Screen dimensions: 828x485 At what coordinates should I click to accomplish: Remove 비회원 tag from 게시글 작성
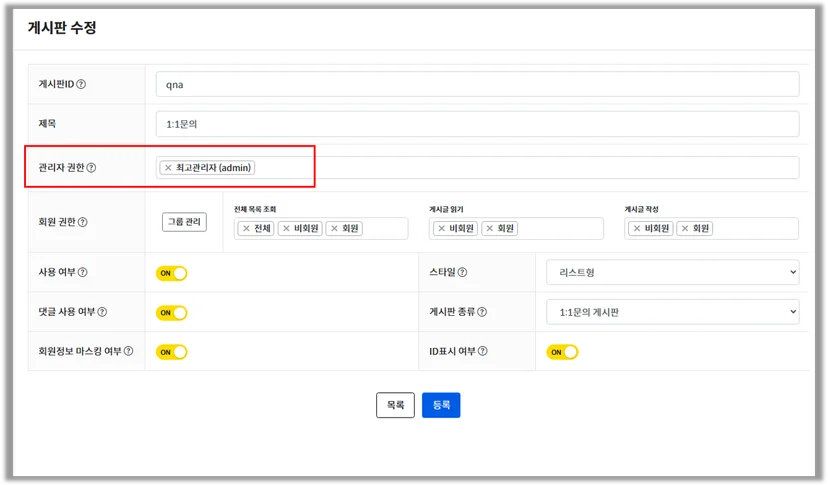(637, 228)
